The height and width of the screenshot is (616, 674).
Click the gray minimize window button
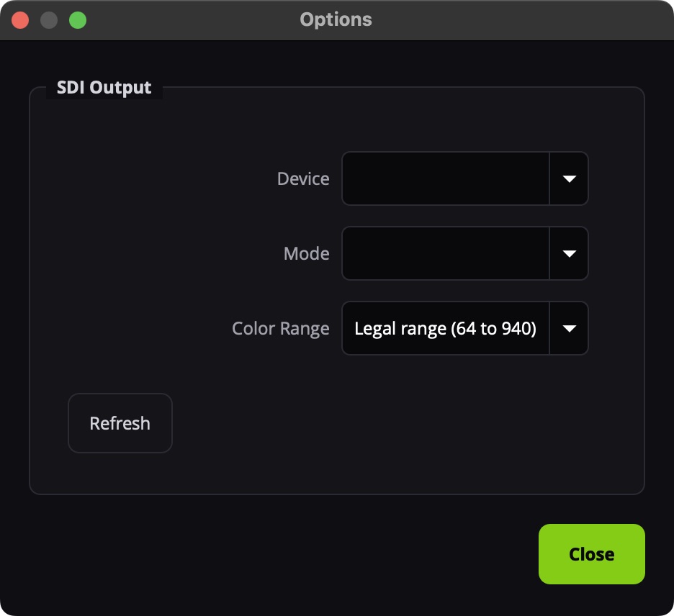pos(49,20)
